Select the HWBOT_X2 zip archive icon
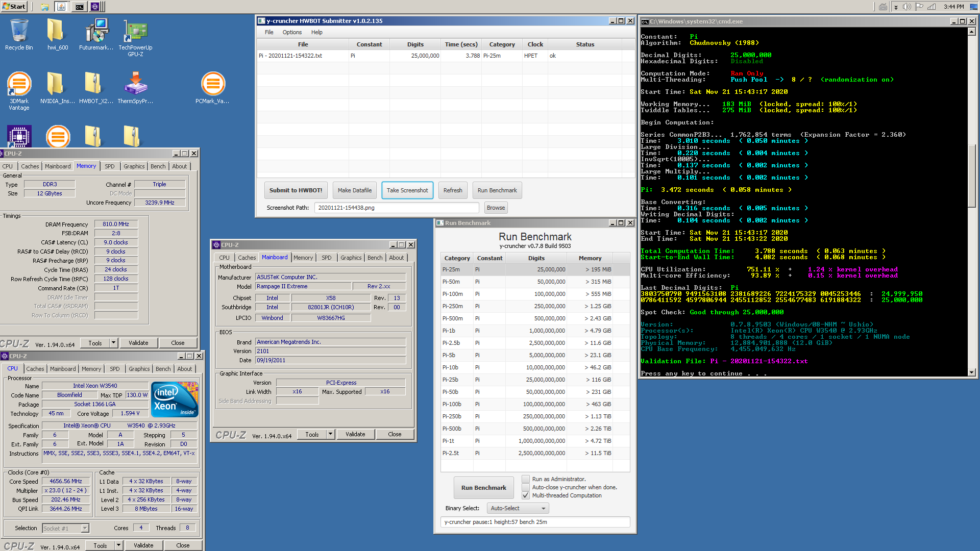This screenshot has width=980, height=551. tap(96, 88)
